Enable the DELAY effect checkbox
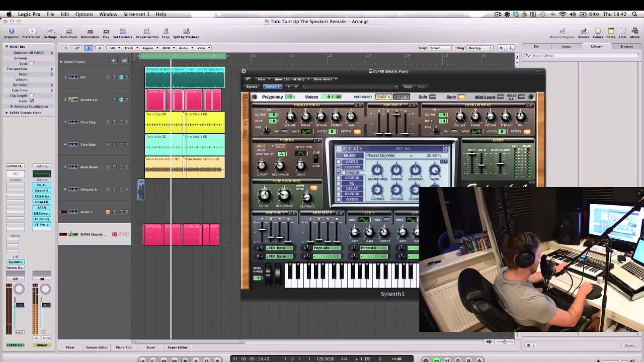Screen dimensions: 644x362 [x=339, y=189]
